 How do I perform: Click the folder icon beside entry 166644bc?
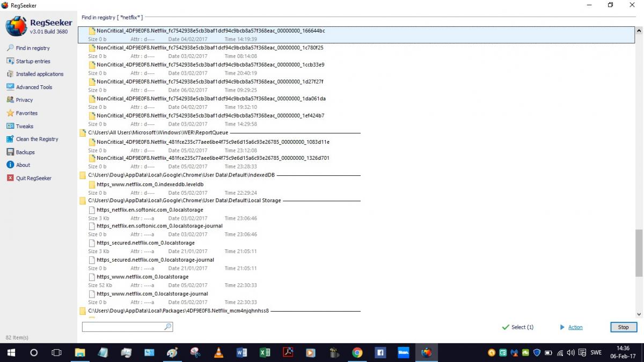[92, 31]
